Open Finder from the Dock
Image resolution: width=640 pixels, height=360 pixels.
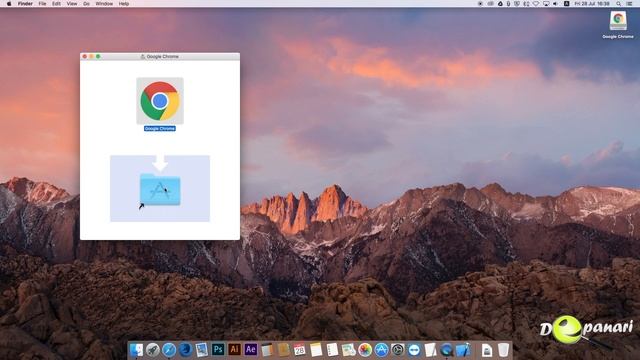(x=136, y=350)
